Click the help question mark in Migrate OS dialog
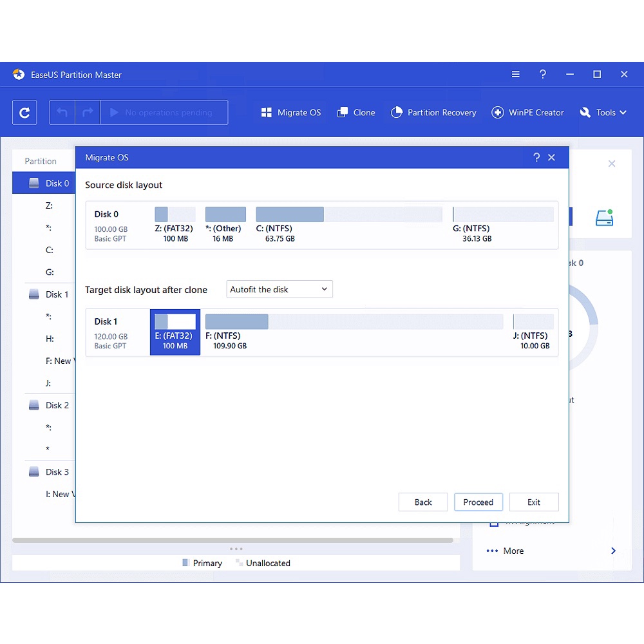Screen dimensions: 644x644 [x=536, y=158]
